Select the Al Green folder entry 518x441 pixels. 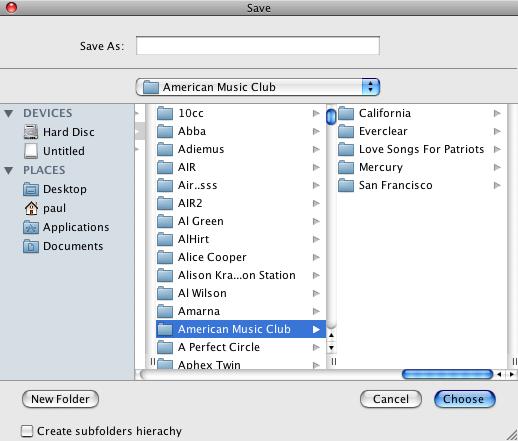pos(240,221)
